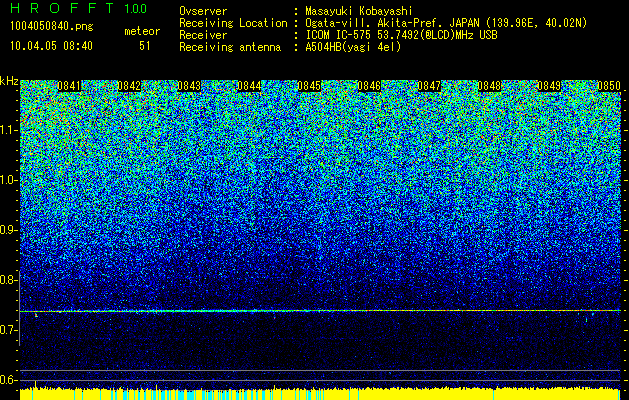Click the 0848 time marker
This screenshot has height=400, width=629.
click(x=489, y=86)
